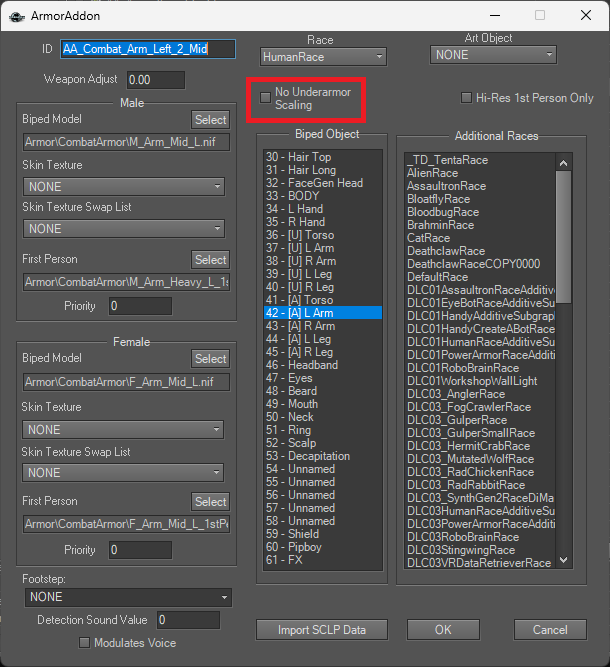Select '36 - [U] Torso' entry

tap(323, 235)
